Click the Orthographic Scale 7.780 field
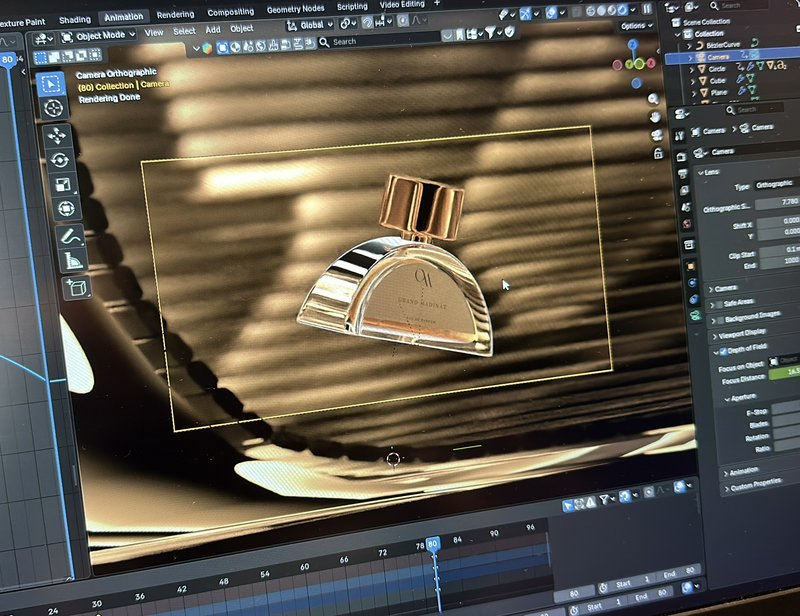 pyautogui.click(x=778, y=203)
